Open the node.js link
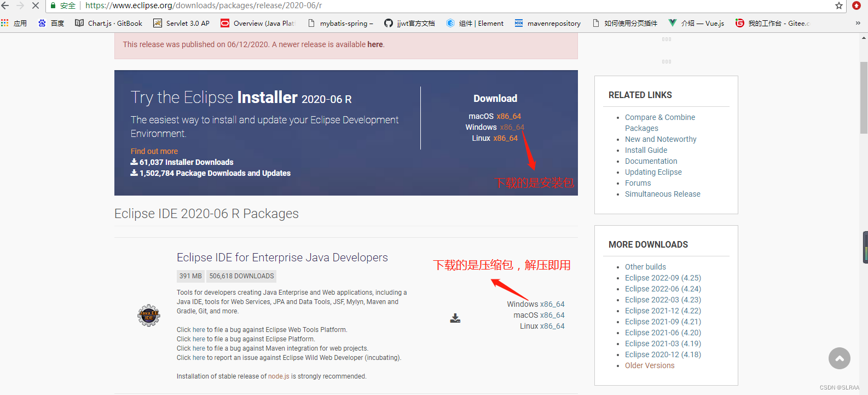Image resolution: width=868 pixels, height=395 pixels. pos(279,376)
